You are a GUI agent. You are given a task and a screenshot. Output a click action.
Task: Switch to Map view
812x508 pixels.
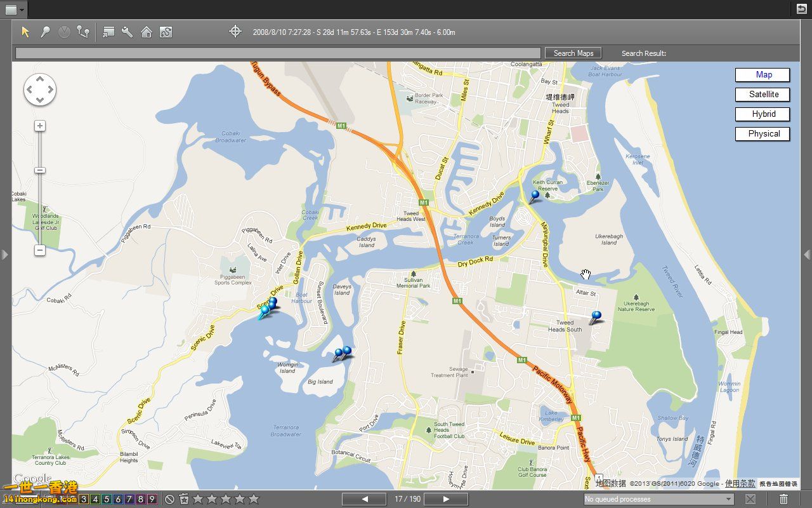pyautogui.click(x=763, y=75)
